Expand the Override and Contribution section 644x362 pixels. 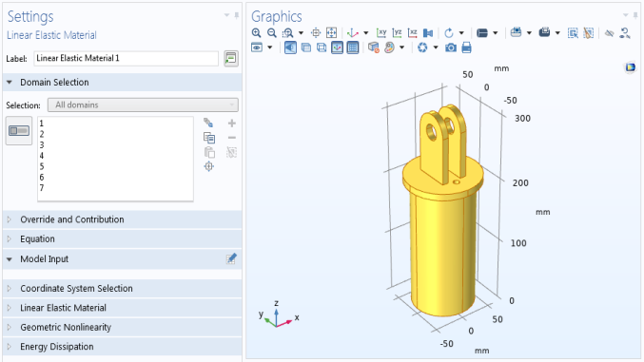(123, 219)
